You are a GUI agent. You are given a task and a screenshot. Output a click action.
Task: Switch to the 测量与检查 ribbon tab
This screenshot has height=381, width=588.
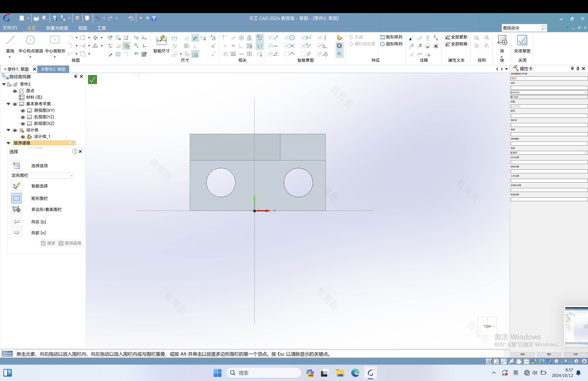[57, 28]
